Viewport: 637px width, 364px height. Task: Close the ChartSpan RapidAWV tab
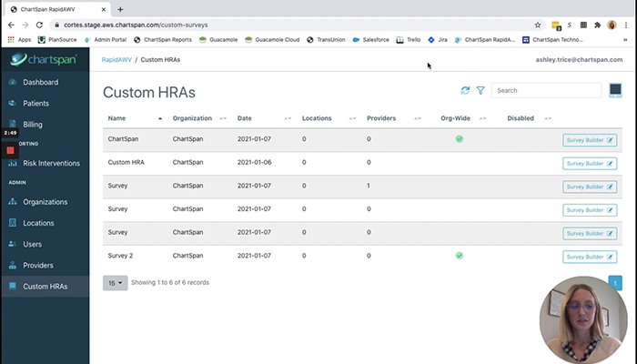coord(104,9)
